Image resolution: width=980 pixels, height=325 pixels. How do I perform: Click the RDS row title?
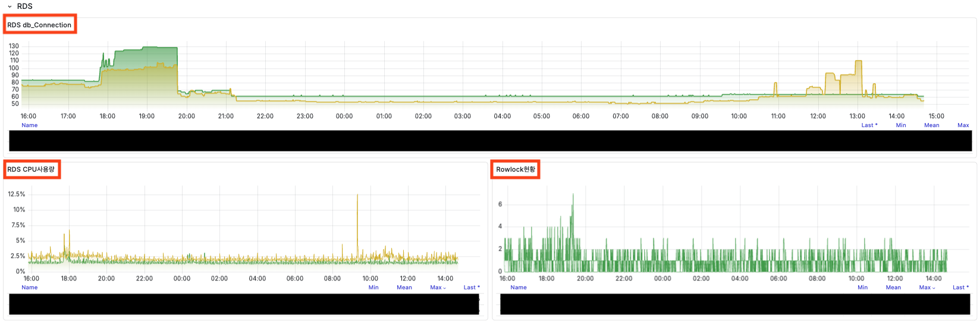pos(24,7)
